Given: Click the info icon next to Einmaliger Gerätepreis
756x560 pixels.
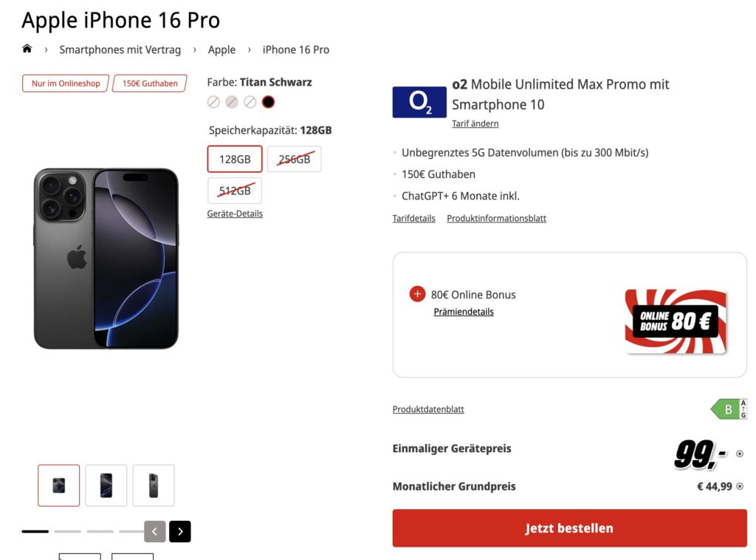Looking at the screenshot, I should click(x=740, y=454).
